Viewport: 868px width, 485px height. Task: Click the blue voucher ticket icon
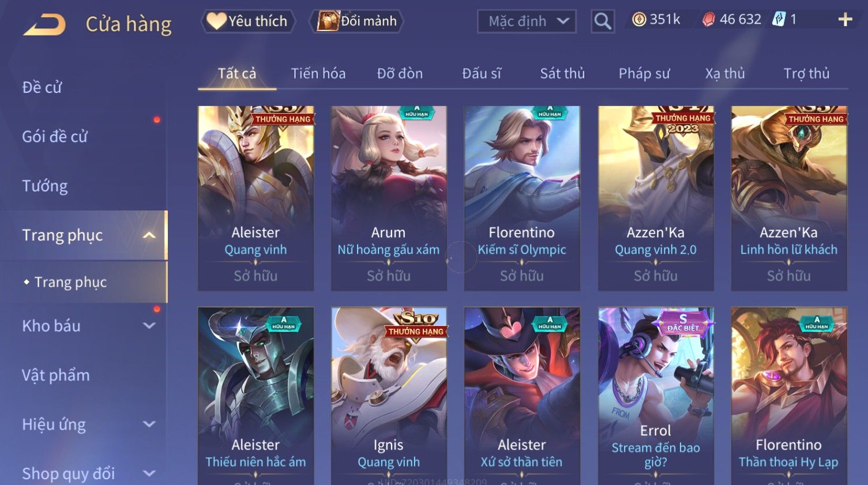click(779, 20)
